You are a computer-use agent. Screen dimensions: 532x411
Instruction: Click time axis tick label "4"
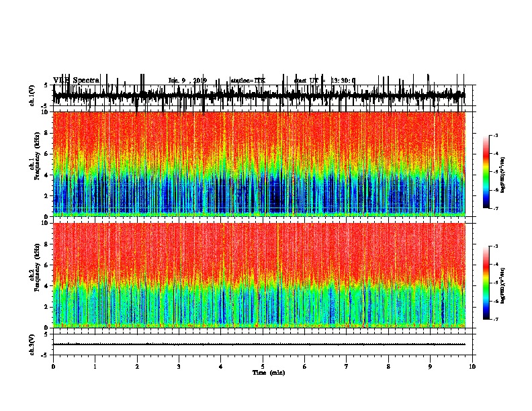pyautogui.click(x=220, y=367)
